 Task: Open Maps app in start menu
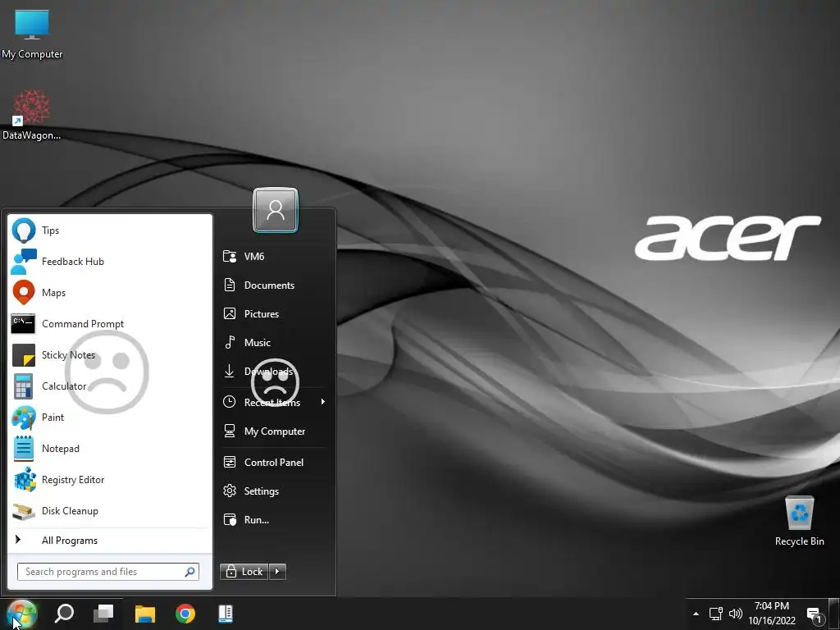109,293
